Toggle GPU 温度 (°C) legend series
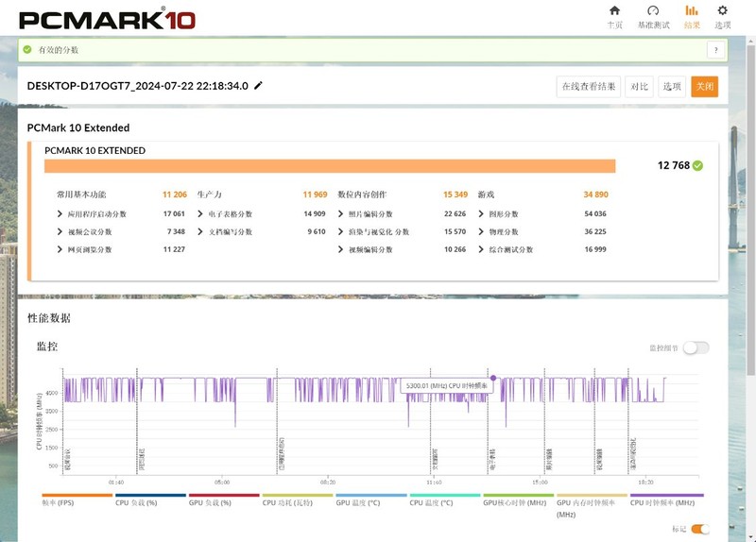This screenshot has width=756, height=542. point(371,500)
